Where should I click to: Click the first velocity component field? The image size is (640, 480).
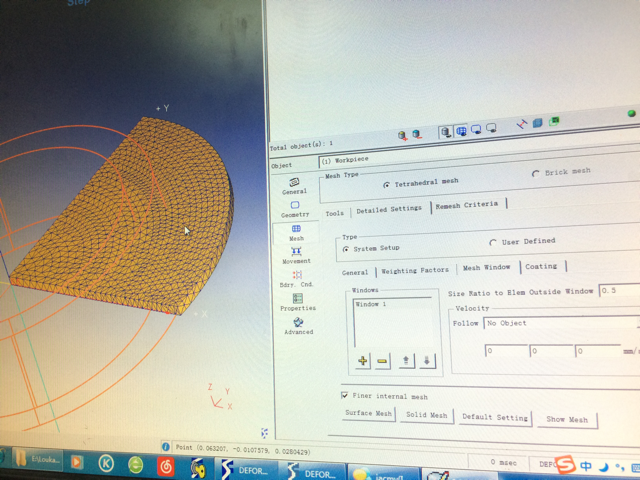point(506,351)
